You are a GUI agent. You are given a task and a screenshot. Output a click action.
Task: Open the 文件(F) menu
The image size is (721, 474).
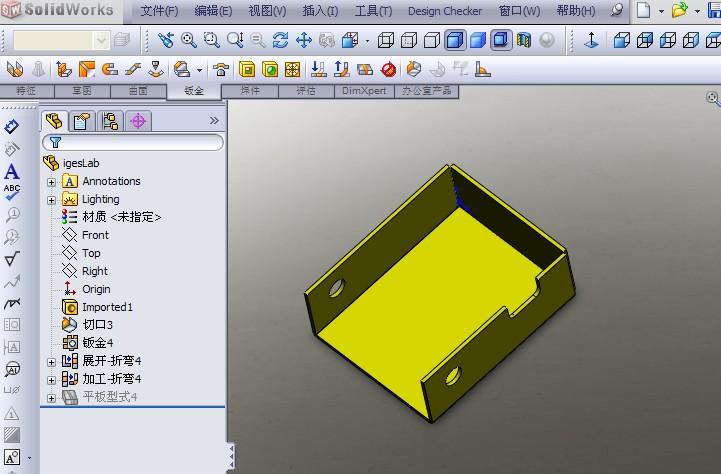159,11
